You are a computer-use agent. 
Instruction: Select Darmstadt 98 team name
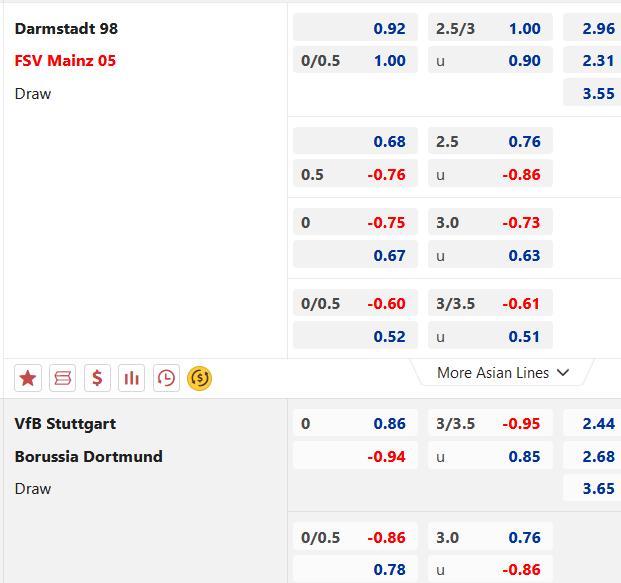(x=66, y=28)
